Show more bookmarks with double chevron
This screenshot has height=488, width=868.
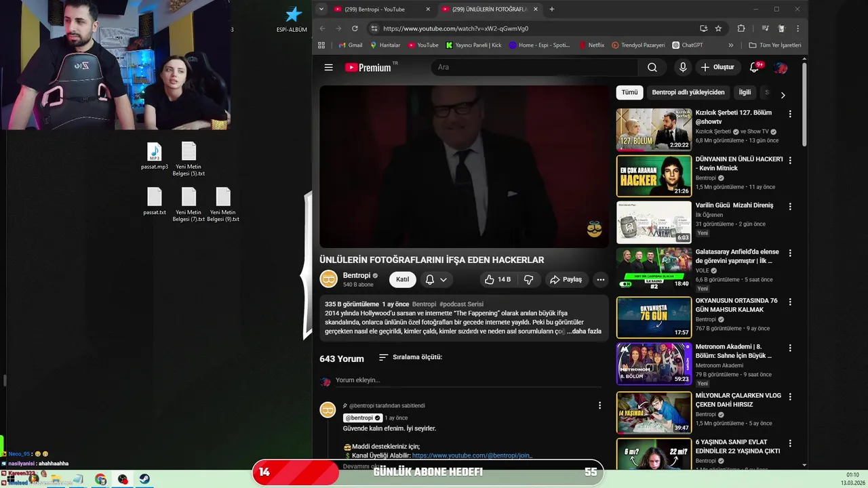(730, 45)
